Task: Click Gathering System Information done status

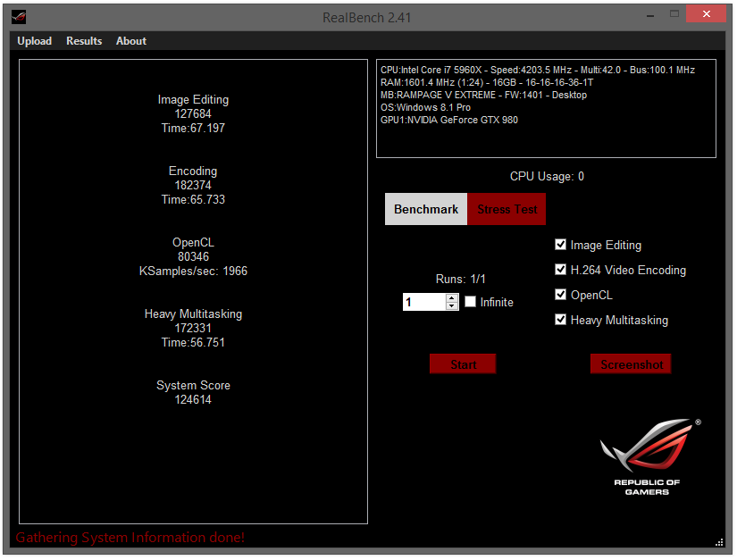Action: pos(130,538)
